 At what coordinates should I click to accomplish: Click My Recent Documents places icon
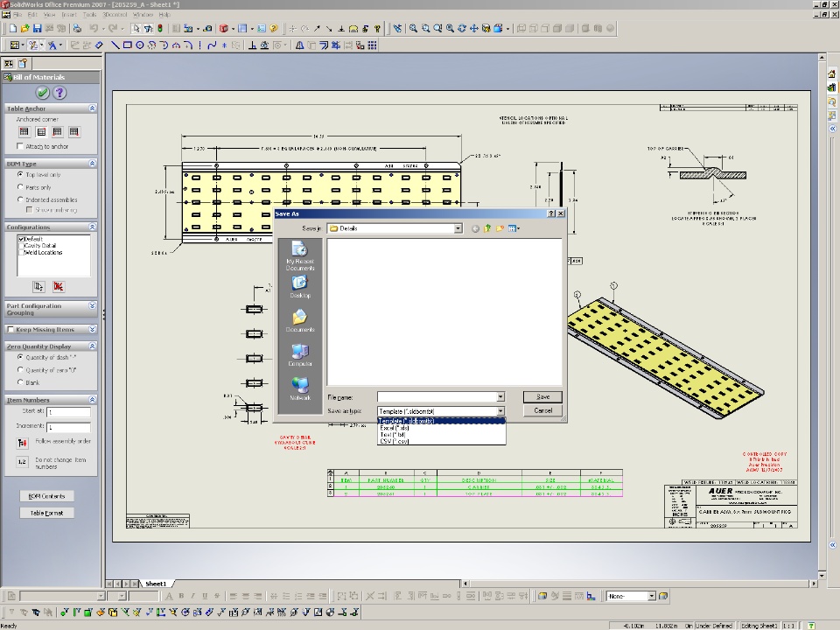pyautogui.click(x=299, y=248)
